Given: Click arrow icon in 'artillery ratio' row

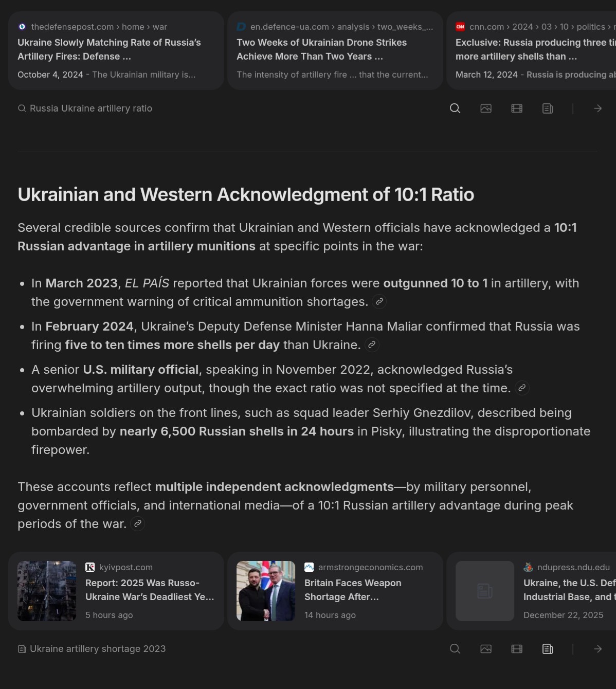Looking at the screenshot, I should click(x=597, y=108).
